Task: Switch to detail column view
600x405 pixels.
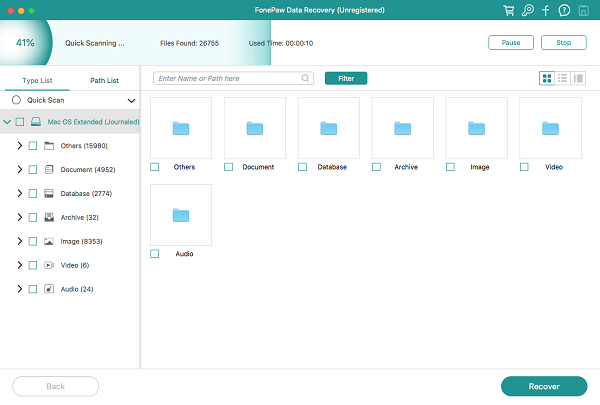Action: click(x=578, y=78)
